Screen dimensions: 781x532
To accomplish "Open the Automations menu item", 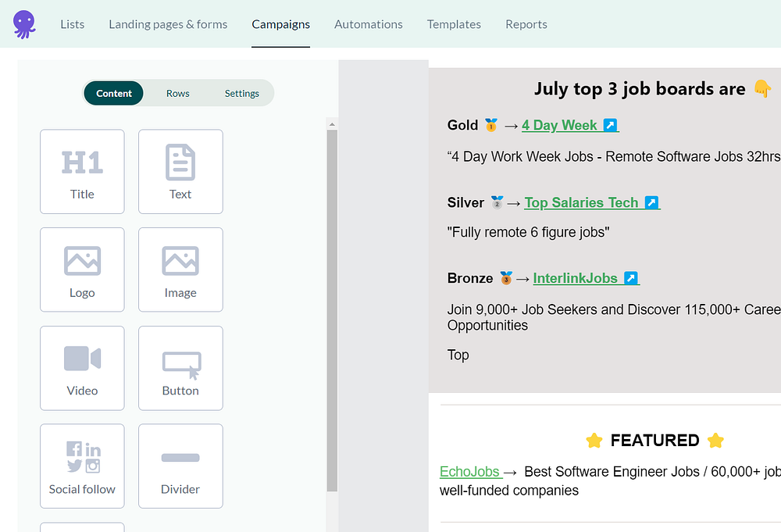I will pyautogui.click(x=368, y=24).
